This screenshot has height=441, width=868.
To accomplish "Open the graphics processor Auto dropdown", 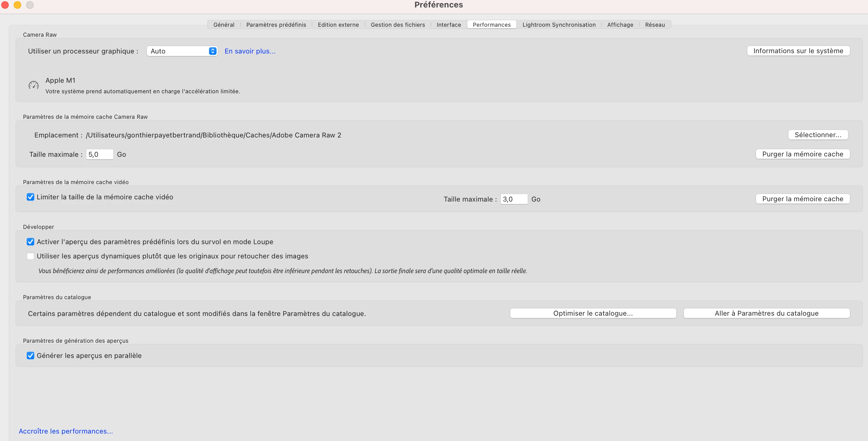I will click(x=182, y=51).
